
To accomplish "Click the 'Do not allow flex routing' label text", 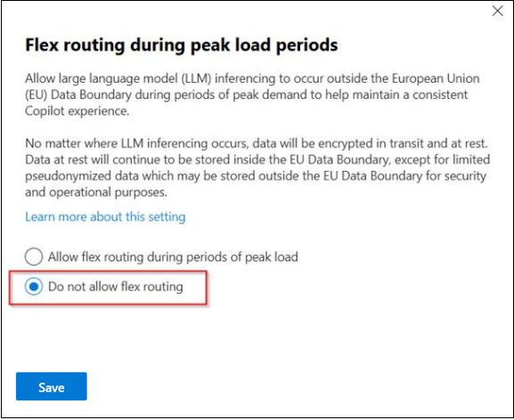I will point(116,287).
